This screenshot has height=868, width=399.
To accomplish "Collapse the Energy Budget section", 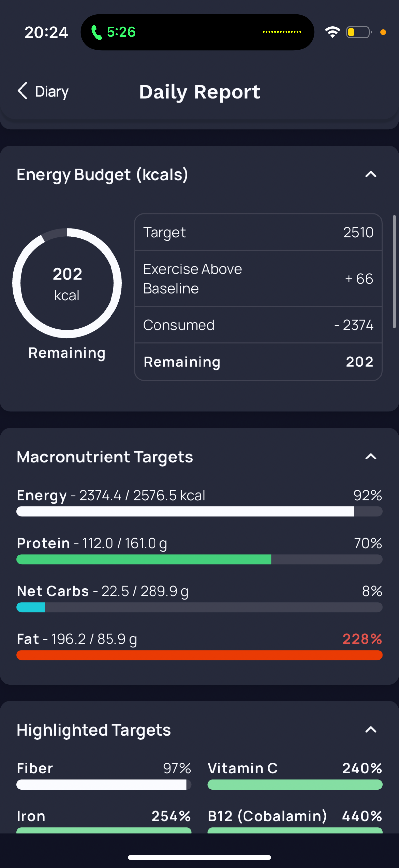I will coord(371,174).
